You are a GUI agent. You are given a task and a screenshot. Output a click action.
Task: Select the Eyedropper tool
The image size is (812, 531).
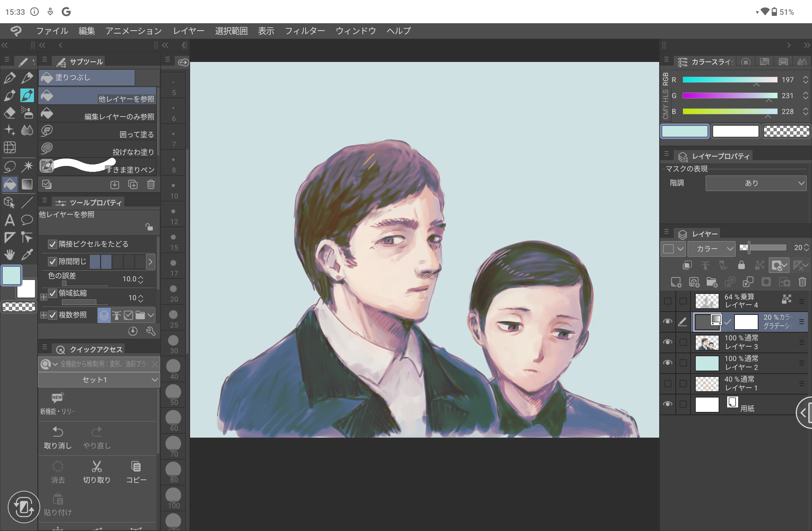[27, 254]
